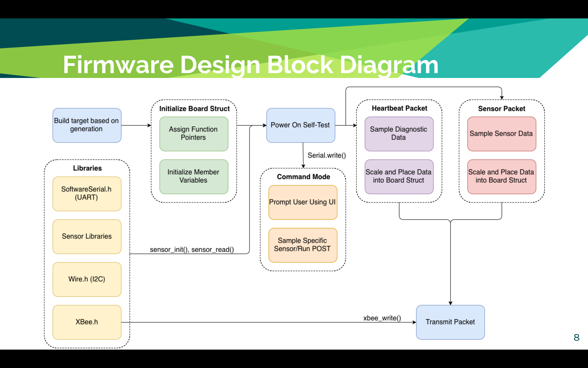This screenshot has height=368, width=588.
Task: Select the 'Initialize Member Variables' block
Action: click(194, 177)
